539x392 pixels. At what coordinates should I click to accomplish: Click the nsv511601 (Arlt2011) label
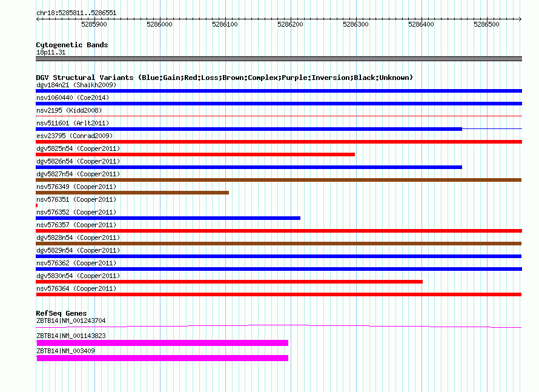[x=73, y=123]
